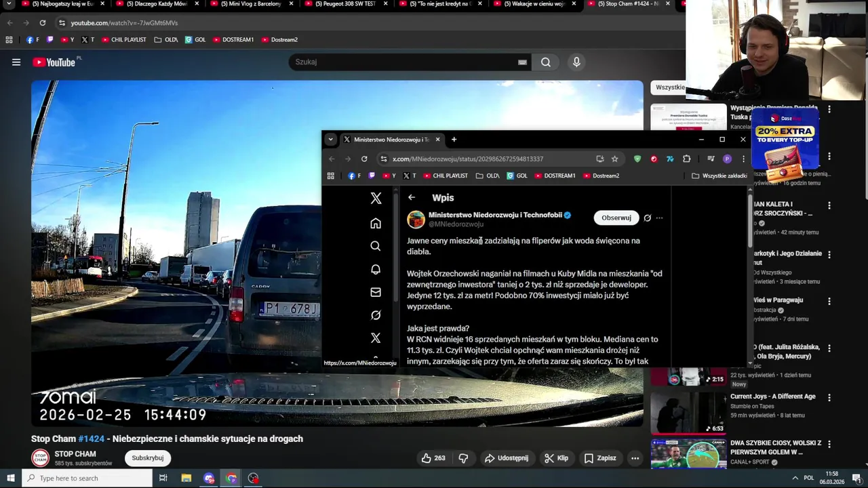868x488 pixels.
Task: Open apps grid icon in X window bookmarks bar
Action: 331,176
